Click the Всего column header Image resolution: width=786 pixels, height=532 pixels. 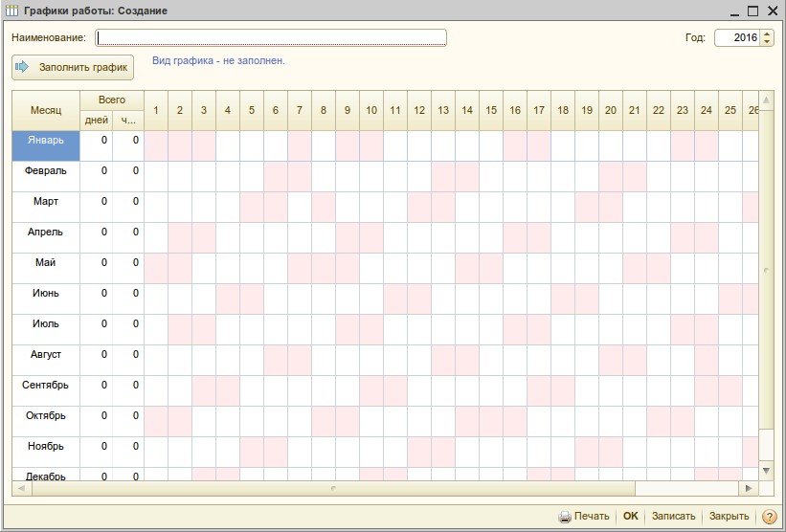click(112, 100)
